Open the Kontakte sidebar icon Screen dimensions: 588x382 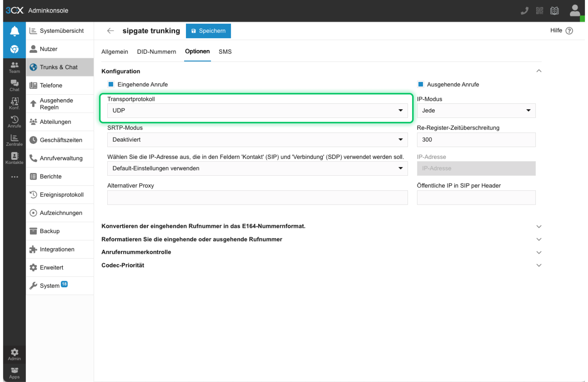[x=14, y=158]
